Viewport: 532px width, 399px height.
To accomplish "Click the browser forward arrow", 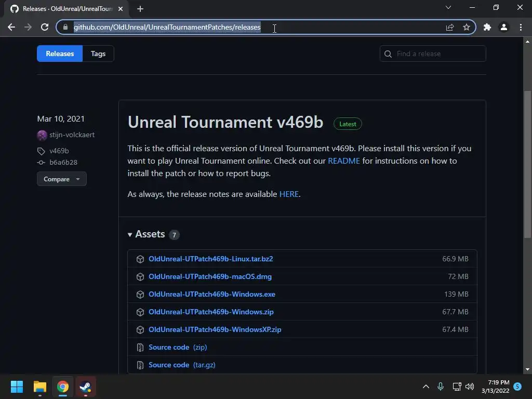I will pos(28,27).
